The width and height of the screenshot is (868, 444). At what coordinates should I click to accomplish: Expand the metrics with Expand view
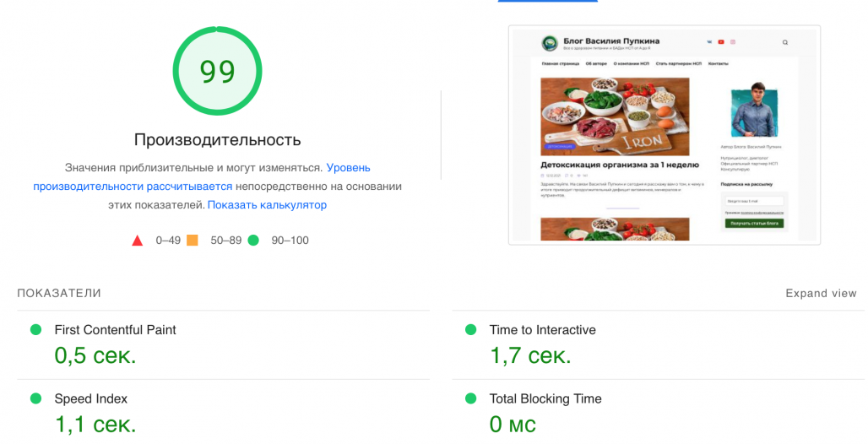821,294
